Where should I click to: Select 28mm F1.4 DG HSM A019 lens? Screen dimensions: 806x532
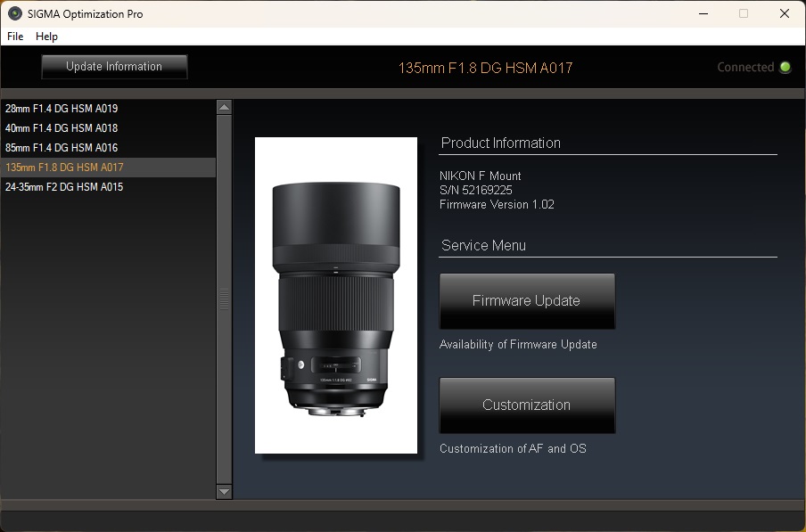(108, 109)
